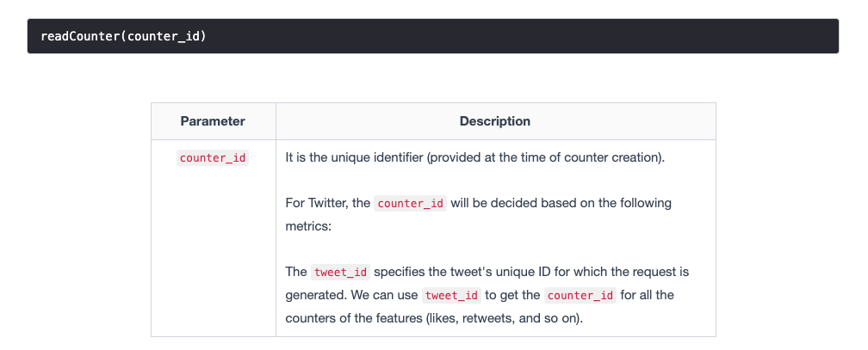Click the word 'generated.' in the last paragraph

(x=316, y=295)
